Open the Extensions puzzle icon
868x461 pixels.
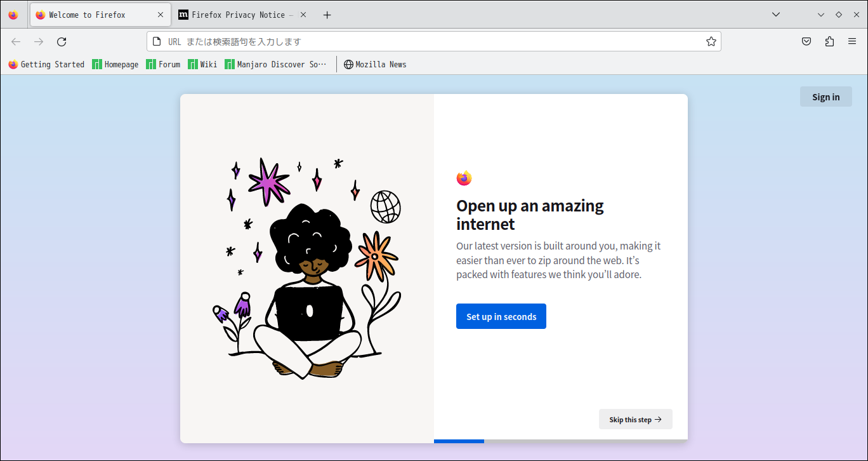(x=829, y=42)
